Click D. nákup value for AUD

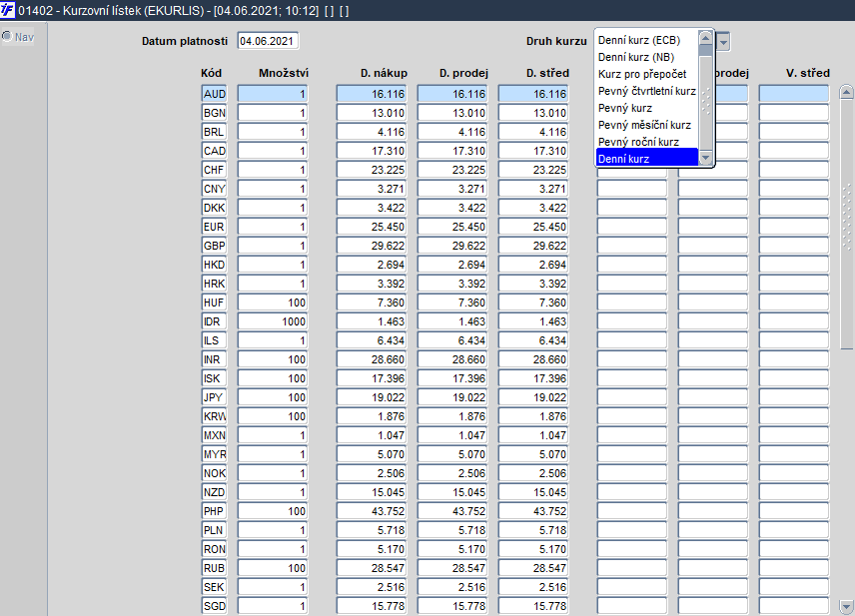[x=372, y=94]
